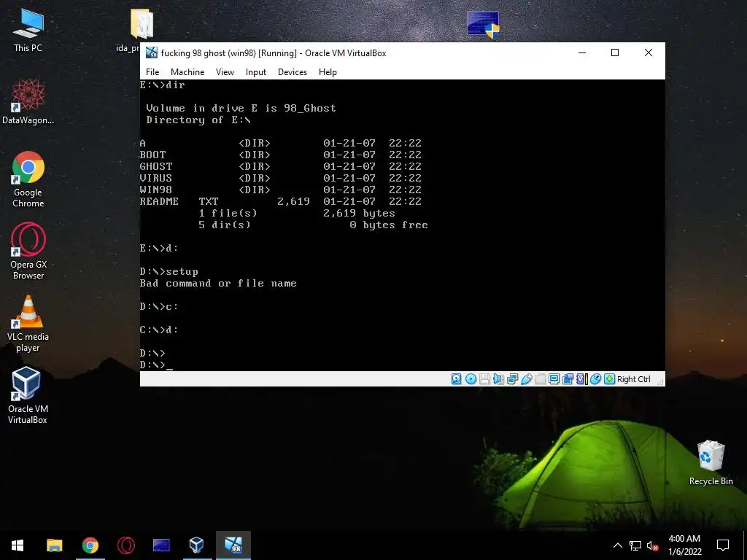
Task: Open Chrome from the taskbar
Action: click(90, 545)
